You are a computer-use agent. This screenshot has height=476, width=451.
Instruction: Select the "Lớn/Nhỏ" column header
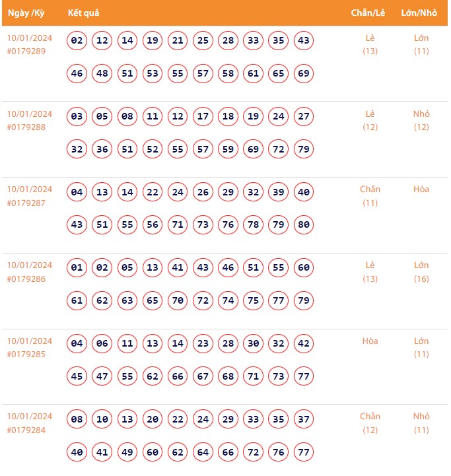pyautogui.click(x=419, y=13)
